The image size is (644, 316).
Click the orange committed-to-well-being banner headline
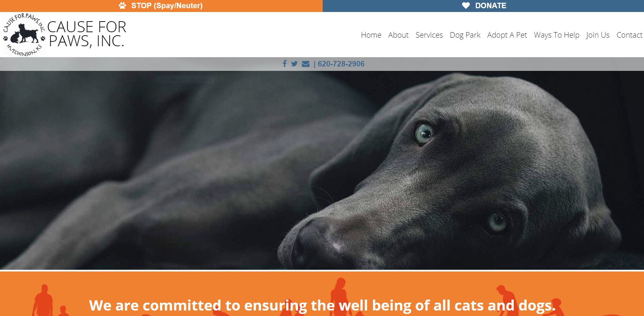tap(322, 305)
